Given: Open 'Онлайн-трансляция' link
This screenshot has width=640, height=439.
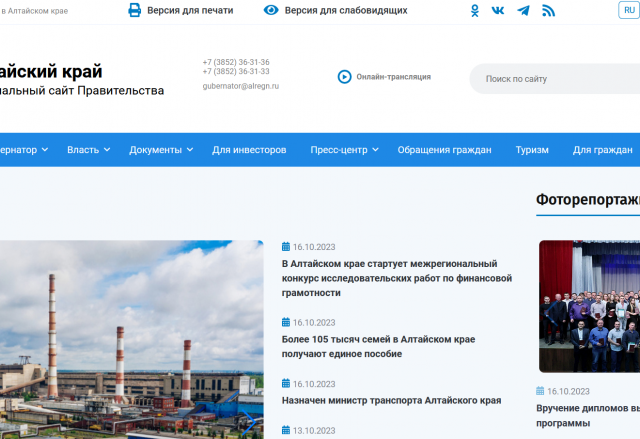Looking at the screenshot, I should click(x=393, y=77).
